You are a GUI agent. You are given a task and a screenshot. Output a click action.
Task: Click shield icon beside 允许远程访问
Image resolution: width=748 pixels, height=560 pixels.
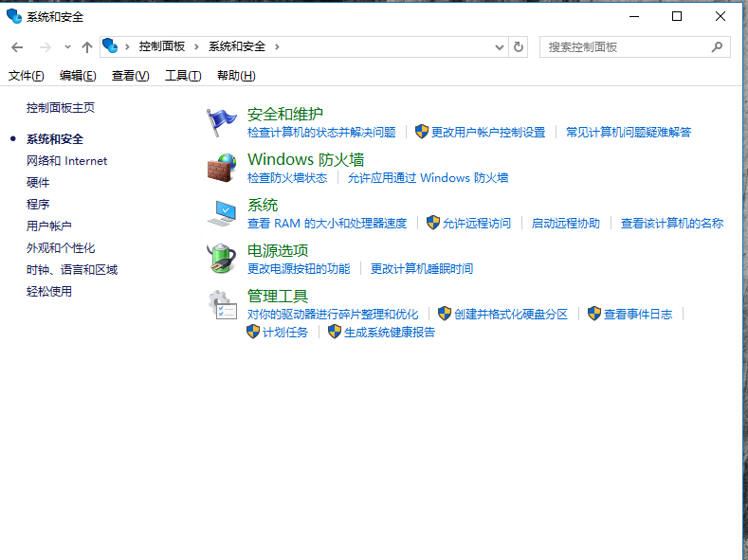coord(433,222)
